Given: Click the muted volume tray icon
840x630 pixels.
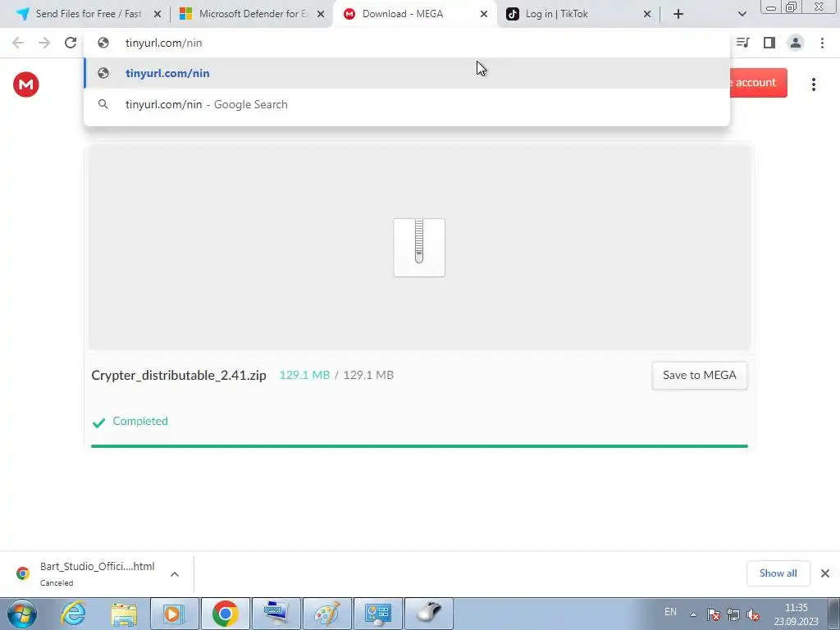Looking at the screenshot, I should [753, 614].
